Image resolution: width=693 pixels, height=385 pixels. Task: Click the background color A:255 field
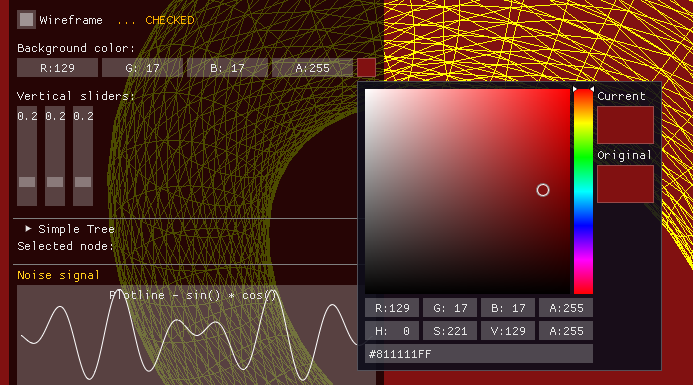(x=312, y=68)
